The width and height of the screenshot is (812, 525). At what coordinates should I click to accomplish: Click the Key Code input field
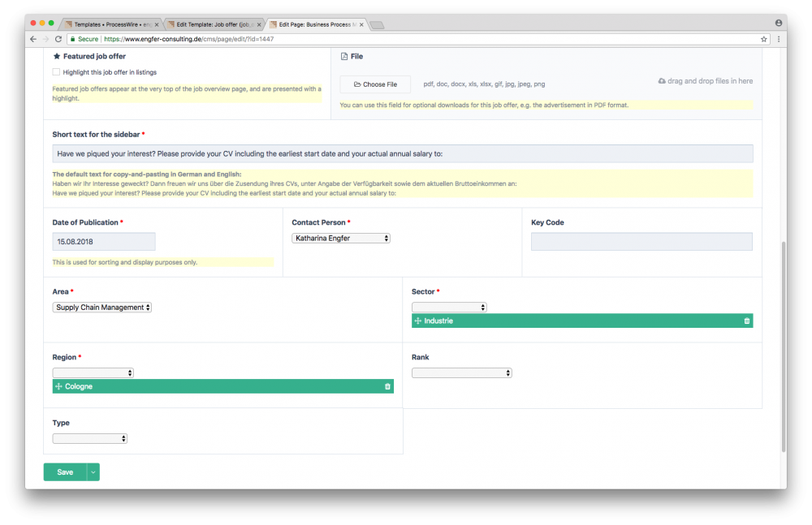point(641,242)
